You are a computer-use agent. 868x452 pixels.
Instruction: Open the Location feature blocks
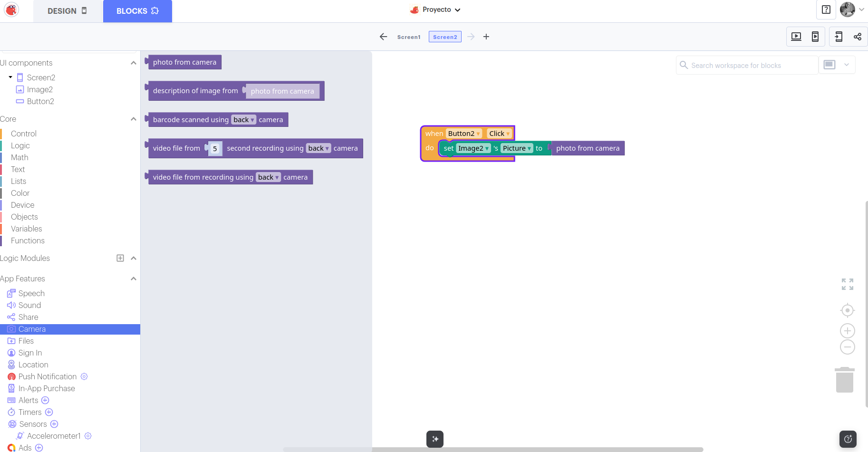(x=33, y=365)
